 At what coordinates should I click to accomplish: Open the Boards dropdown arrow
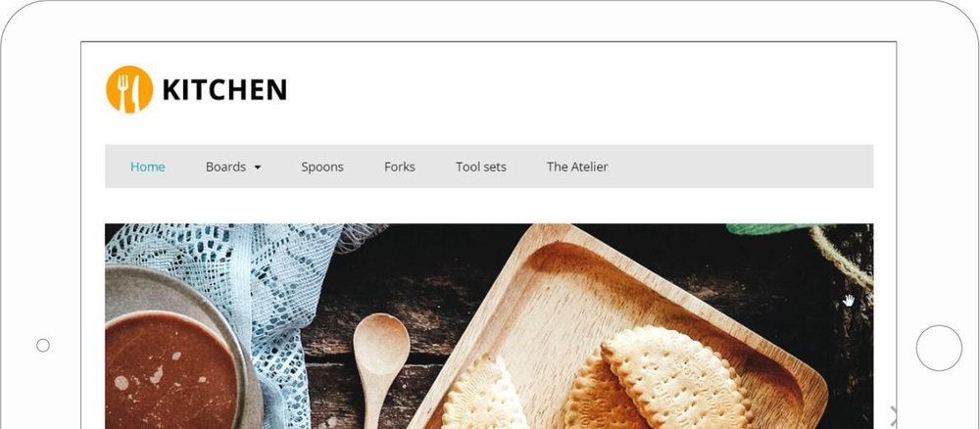tap(257, 167)
